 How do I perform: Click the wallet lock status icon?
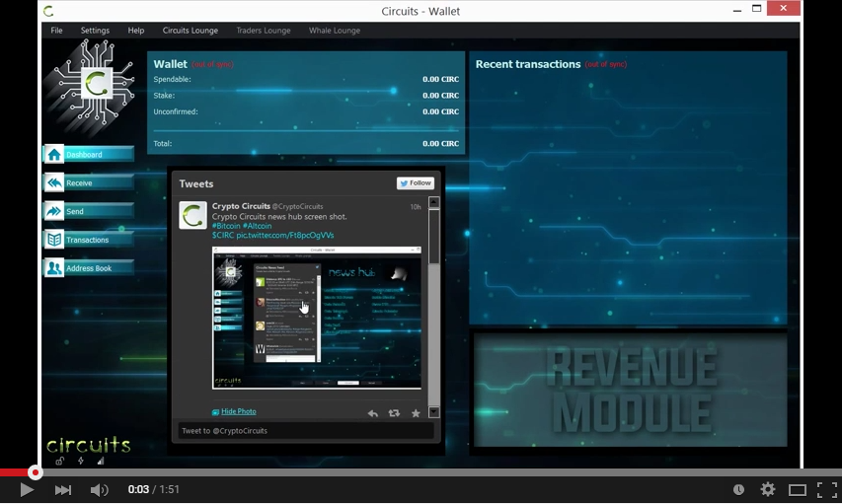click(59, 461)
